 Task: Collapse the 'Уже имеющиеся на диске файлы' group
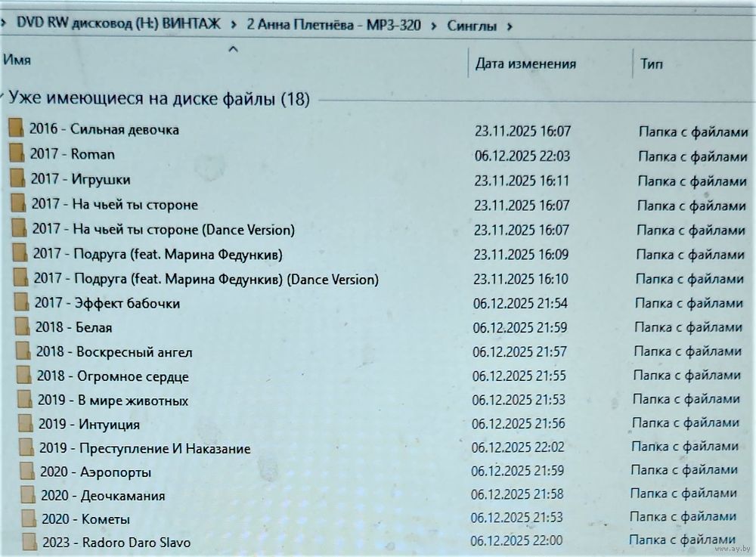tap(4, 99)
